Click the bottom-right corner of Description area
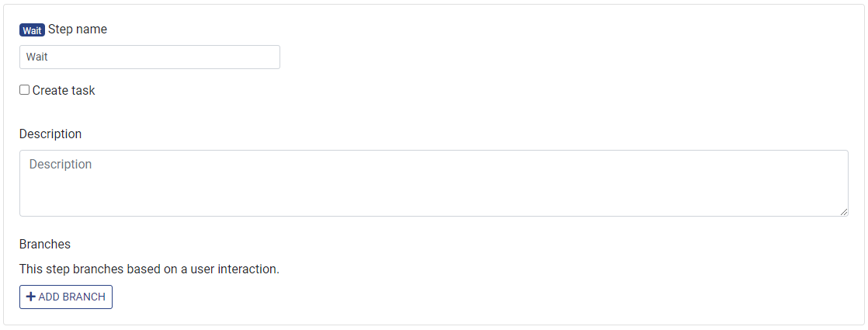 [x=843, y=212]
